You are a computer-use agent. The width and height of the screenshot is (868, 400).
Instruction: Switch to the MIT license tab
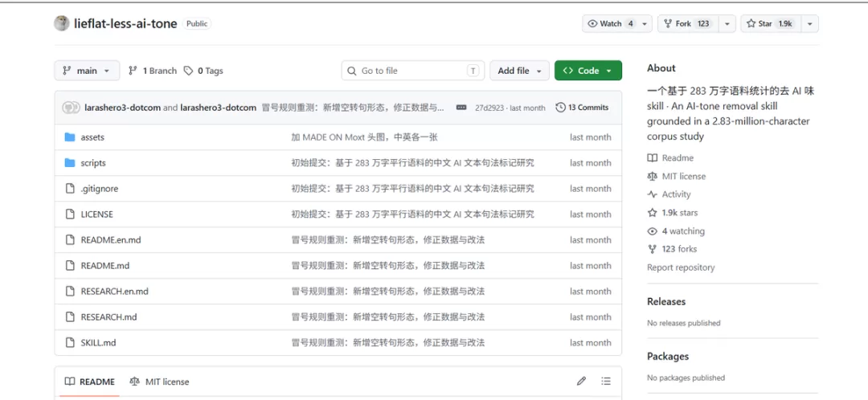coord(159,382)
